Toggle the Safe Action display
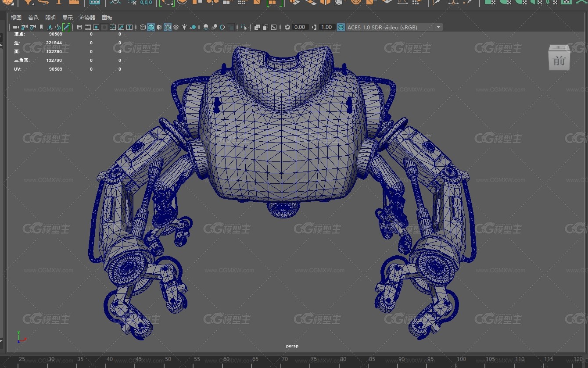588x368 pixels. 121,27
